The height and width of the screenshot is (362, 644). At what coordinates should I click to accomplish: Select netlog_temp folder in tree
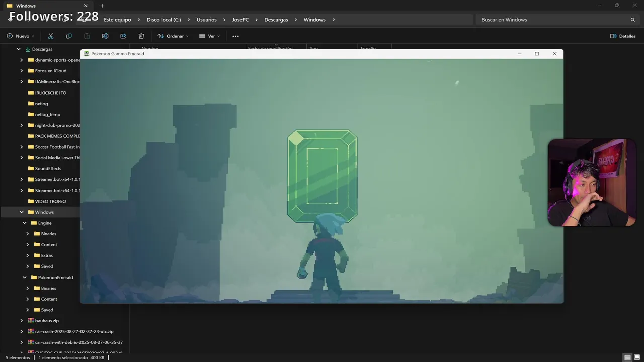click(x=47, y=115)
